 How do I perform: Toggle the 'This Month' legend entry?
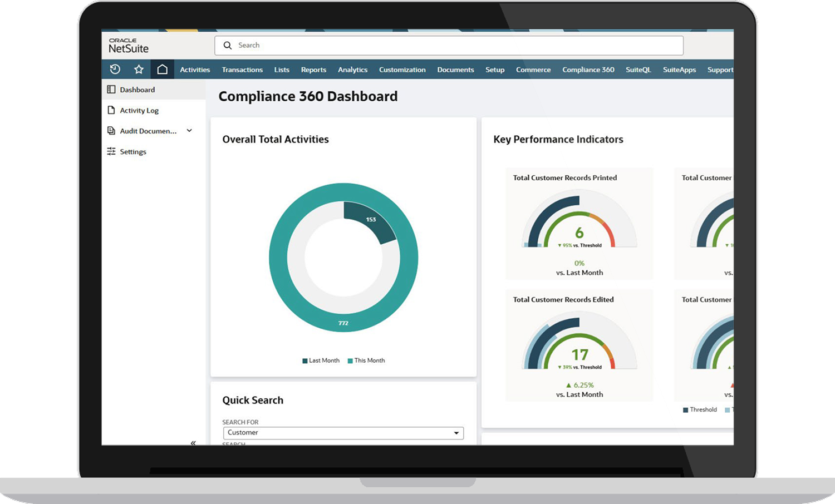(x=366, y=360)
